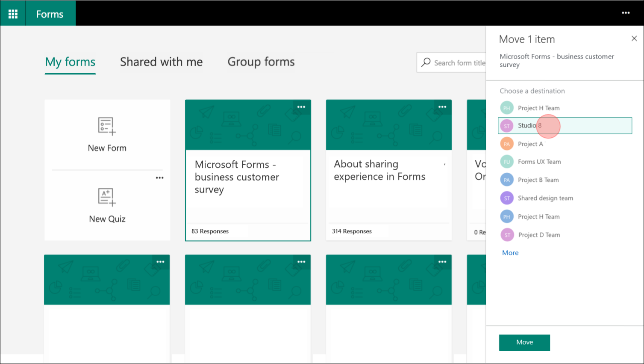644x364 pixels.
Task: Choose Forms UX Team destination
Action: (538, 162)
